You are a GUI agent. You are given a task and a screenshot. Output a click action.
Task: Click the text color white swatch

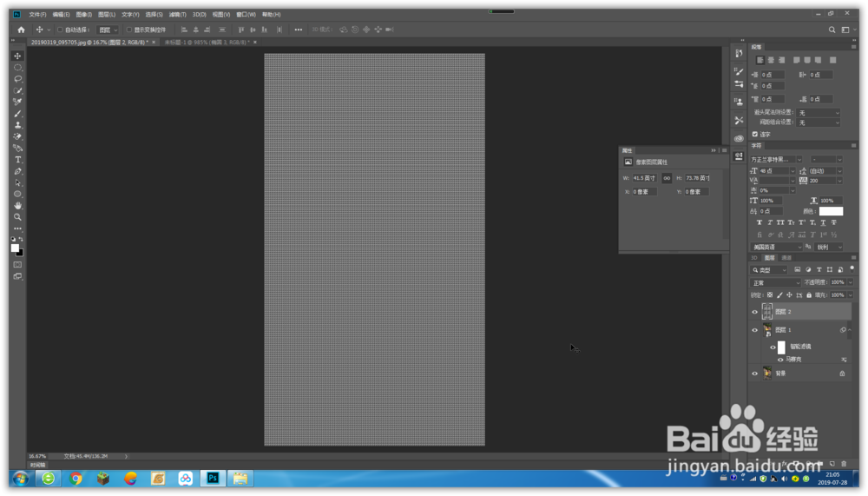pos(831,211)
